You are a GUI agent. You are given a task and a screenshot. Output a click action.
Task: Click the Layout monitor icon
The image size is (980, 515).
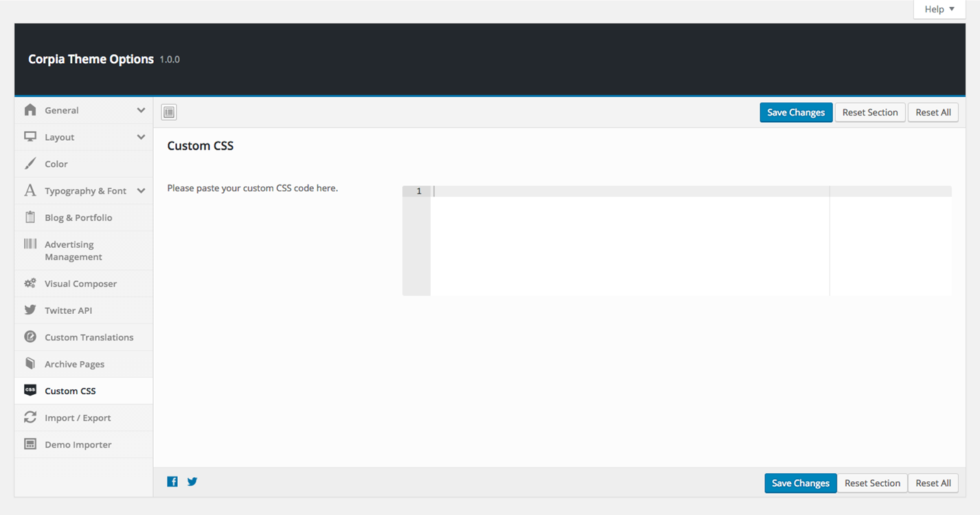[30, 137]
